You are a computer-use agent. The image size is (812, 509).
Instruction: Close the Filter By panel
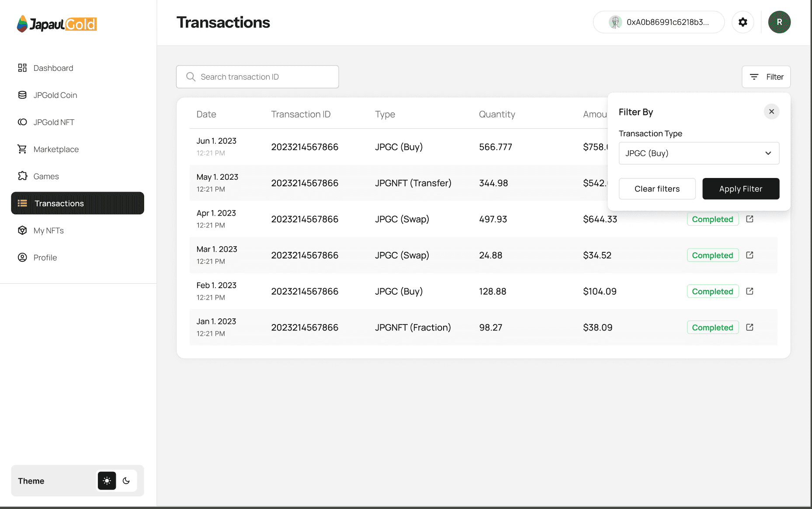(x=772, y=112)
